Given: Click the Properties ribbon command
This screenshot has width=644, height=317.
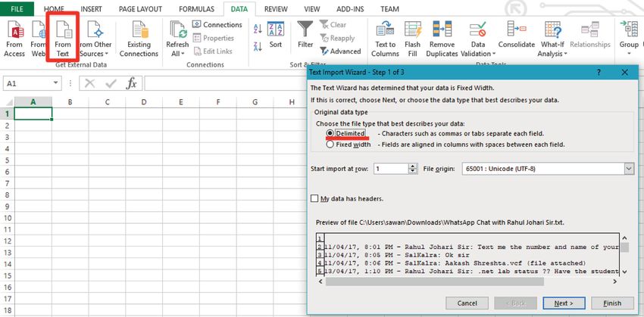Looking at the screenshot, I should (x=214, y=38).
